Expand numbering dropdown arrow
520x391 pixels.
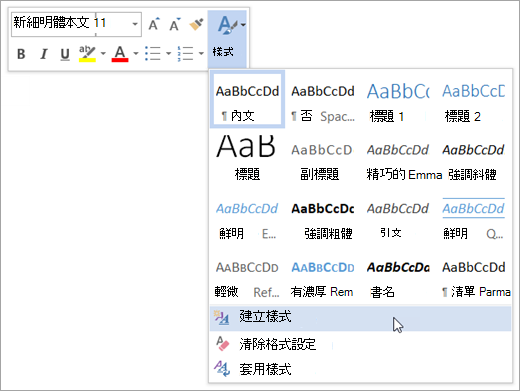coord(201,53)
